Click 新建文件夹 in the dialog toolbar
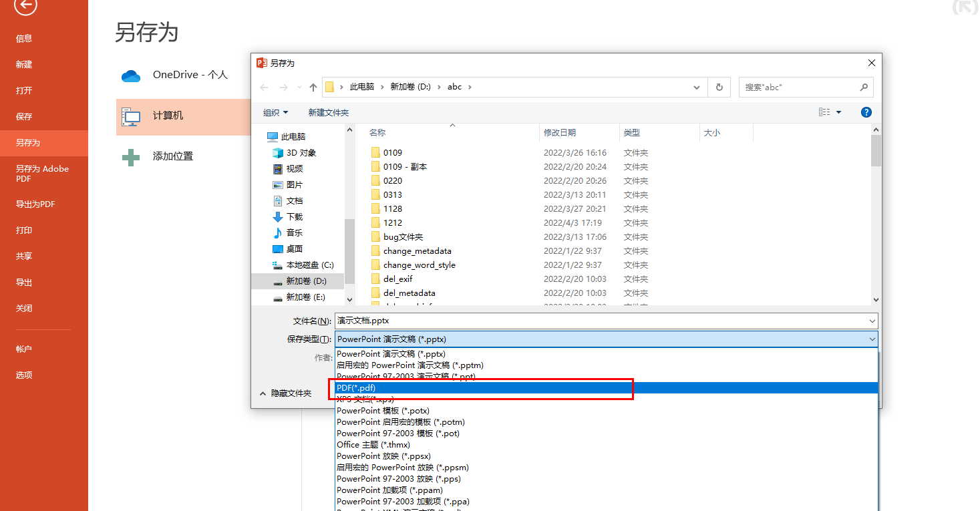The width and height of the screenshot is (980, 511). 329,112
